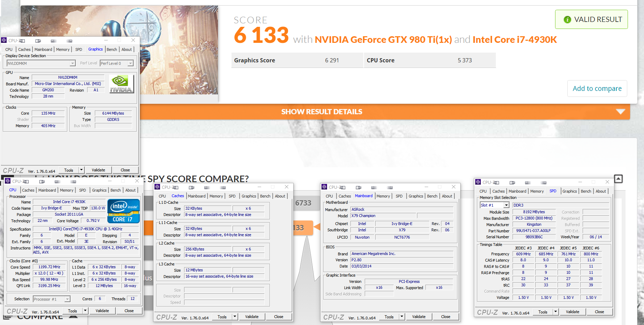Click the 3199.25 MHz QPI Link value
Image resolution: width=644 pixels, height=325 pixels.
pos(49,286)
